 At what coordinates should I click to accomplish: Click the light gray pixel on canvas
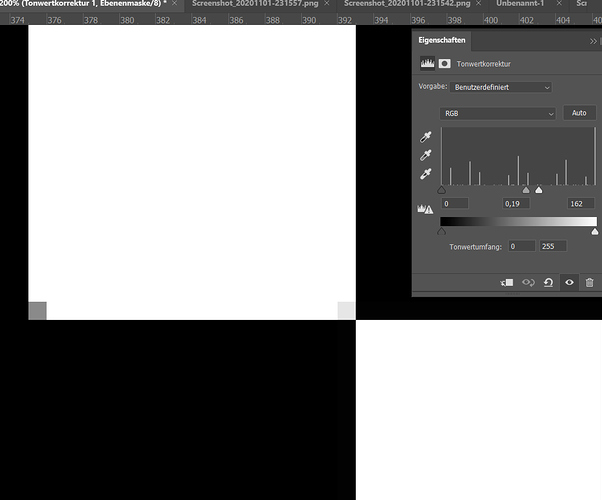click(346, 310)
